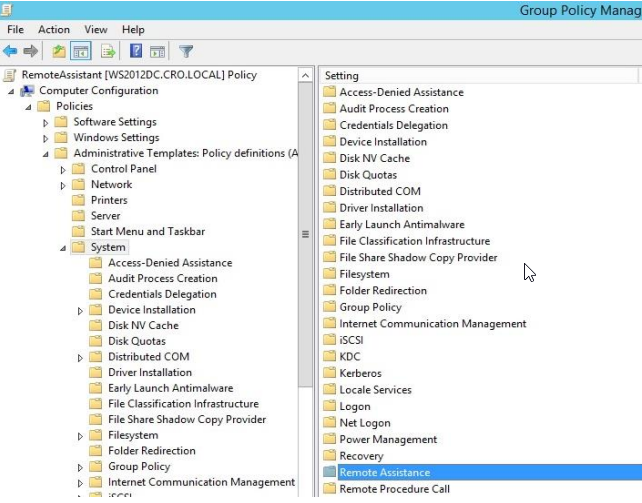Expand the Software Settings tree node
This screenshot has width=642, height=503.
46,123
